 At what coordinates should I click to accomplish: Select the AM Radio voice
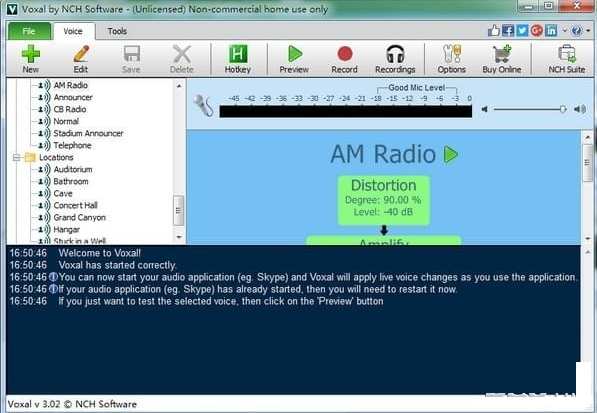[70, 85]
